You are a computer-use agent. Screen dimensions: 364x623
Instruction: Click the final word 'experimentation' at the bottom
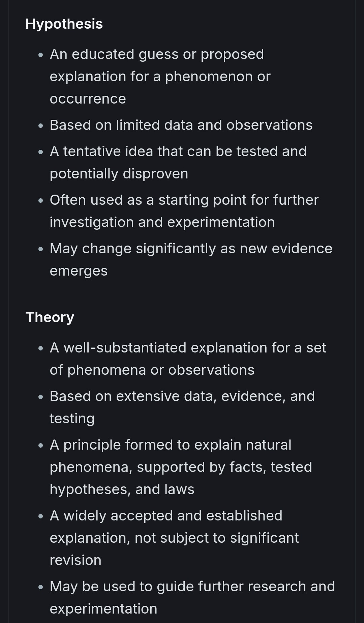point(103,609)
